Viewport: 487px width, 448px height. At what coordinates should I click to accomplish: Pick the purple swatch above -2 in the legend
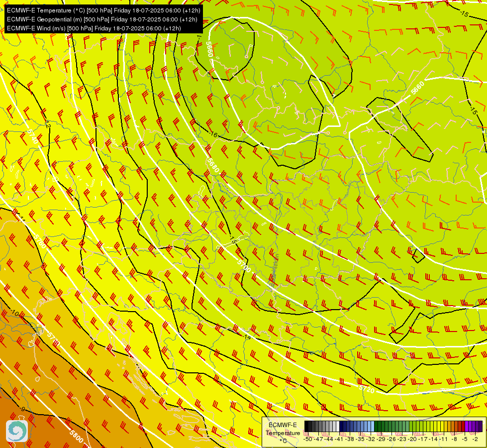477,427
